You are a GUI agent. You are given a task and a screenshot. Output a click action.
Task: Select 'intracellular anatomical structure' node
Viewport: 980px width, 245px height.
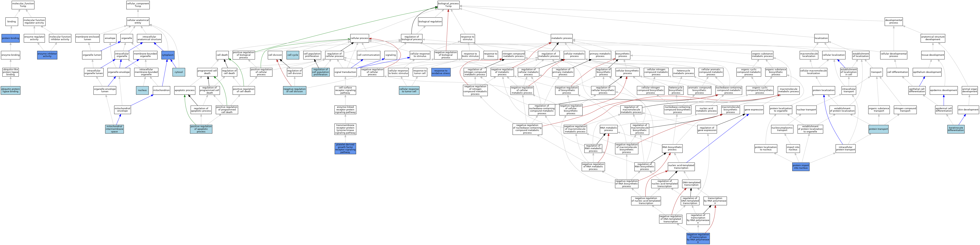tap(149, 38)
